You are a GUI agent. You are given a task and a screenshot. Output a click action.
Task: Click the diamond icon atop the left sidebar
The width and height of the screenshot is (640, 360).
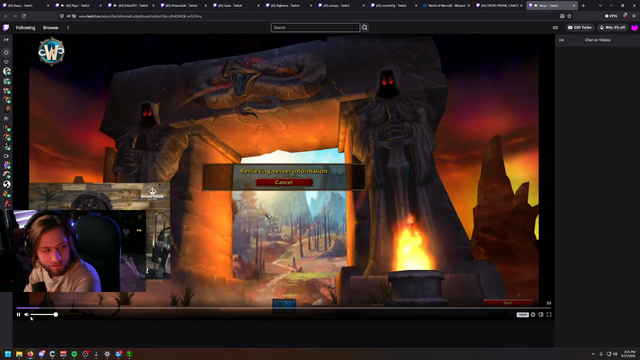pos(6,52)
